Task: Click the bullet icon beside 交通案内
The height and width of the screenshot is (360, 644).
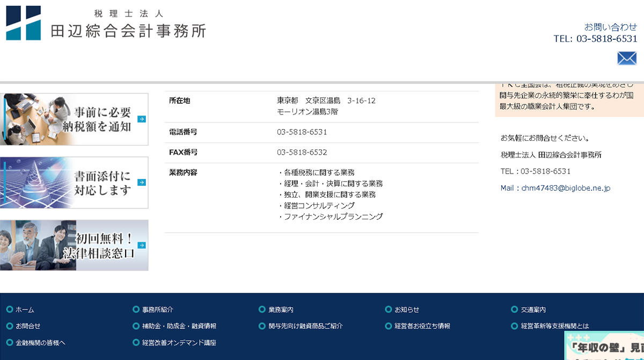Action: 515,309
